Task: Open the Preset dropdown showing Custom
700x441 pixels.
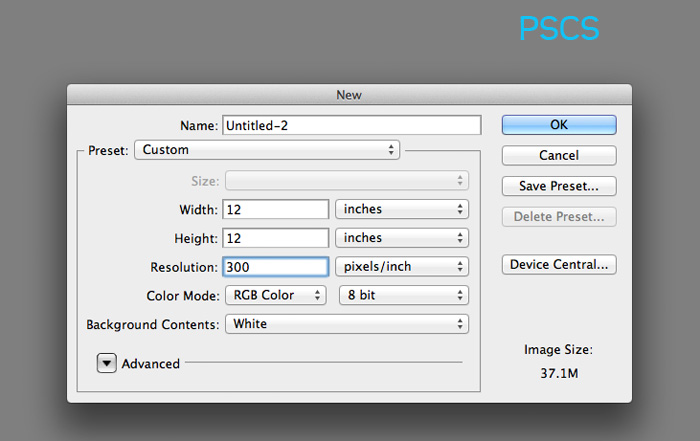Action: tap(267, 150)
